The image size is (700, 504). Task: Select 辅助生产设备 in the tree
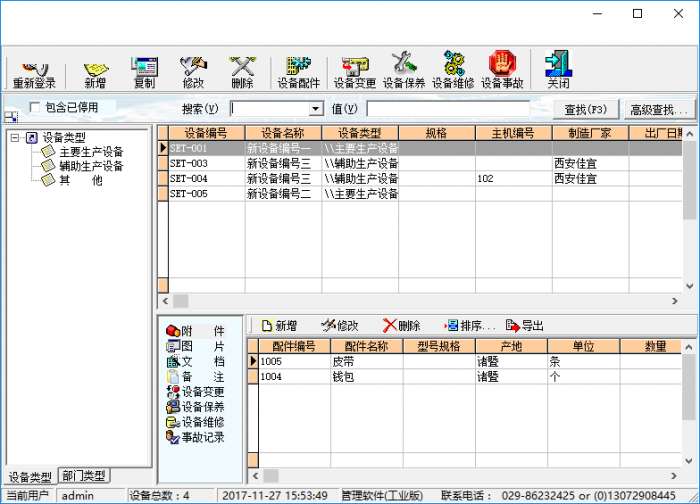pyautogui.click(x=91, y=166)
